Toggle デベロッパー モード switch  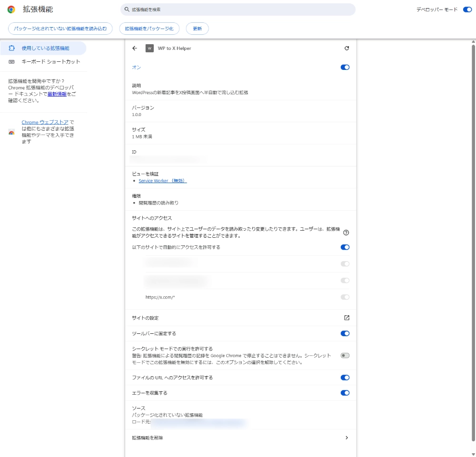click(x=467, y=10)
